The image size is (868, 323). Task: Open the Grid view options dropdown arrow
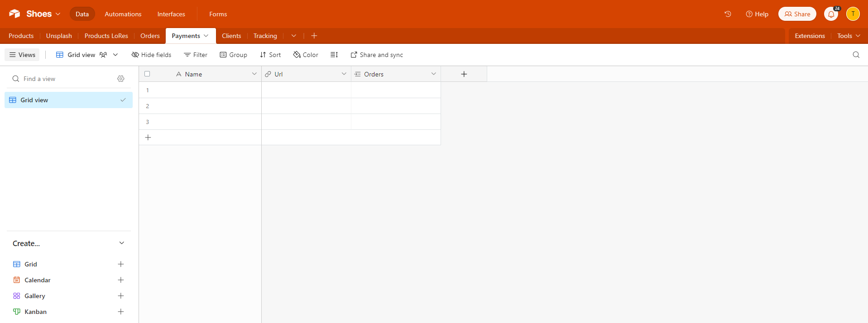point(115,55)
